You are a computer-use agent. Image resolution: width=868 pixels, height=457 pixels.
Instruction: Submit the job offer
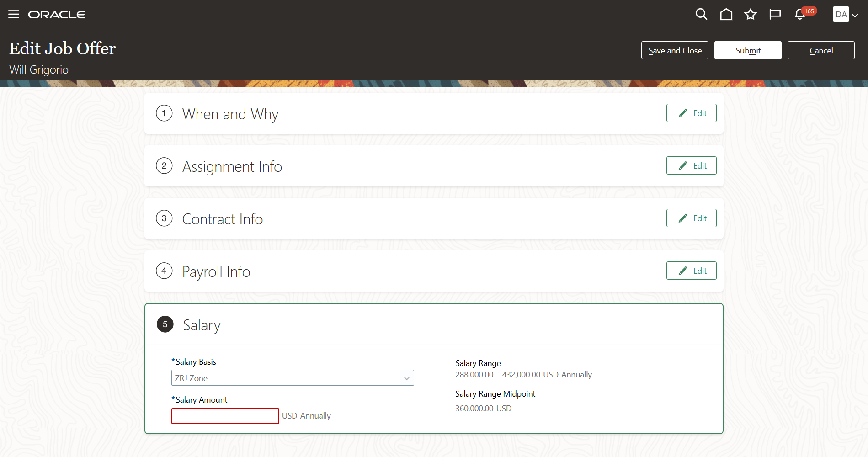coord(748,51)
